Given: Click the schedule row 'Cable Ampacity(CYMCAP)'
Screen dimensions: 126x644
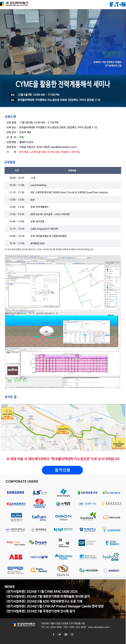Looking at the screenshot, I should (63, 228).
